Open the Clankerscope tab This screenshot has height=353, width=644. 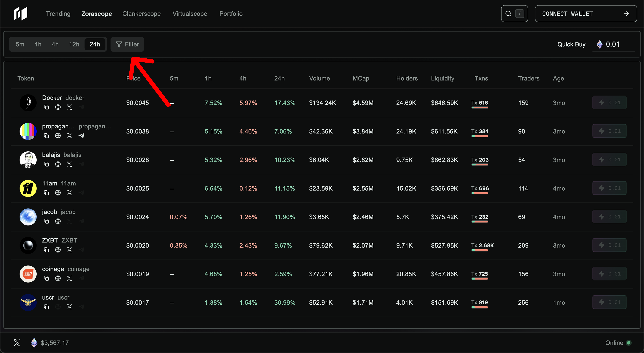(x=141, y=14)
